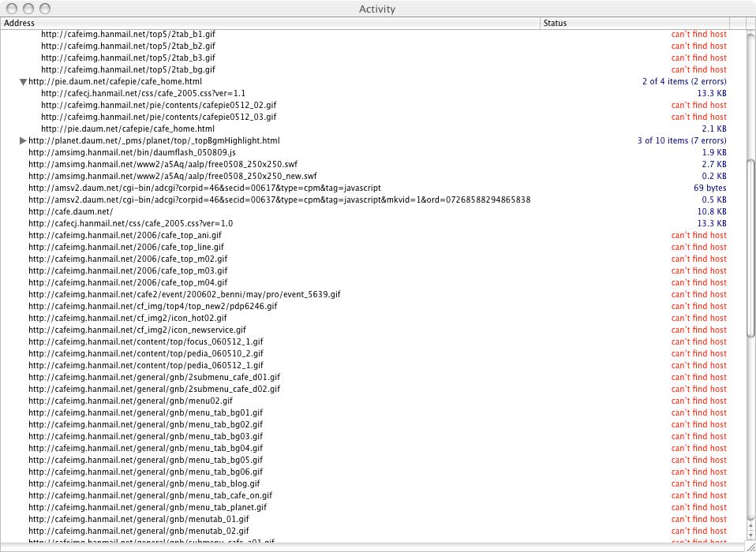Select the http://cafe.daum.net/ row
756x552 pixels.
373,211
